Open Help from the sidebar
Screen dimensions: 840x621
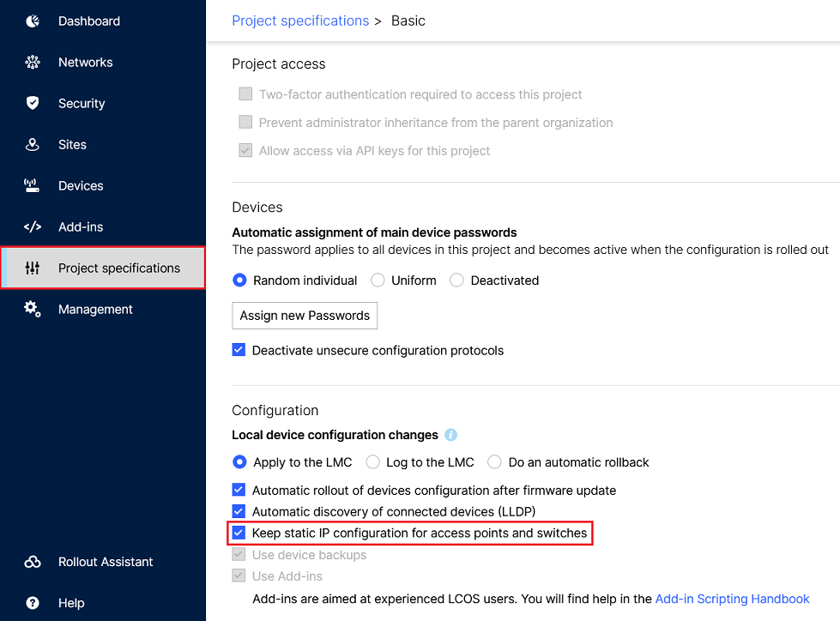coord(71,603)
